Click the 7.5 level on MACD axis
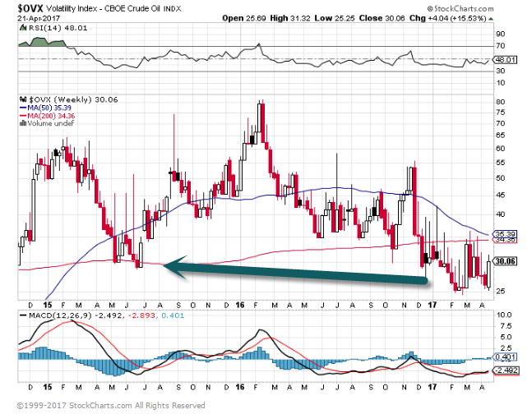The height and width of the screenshot is (414, 532). [x=504, y=326]
